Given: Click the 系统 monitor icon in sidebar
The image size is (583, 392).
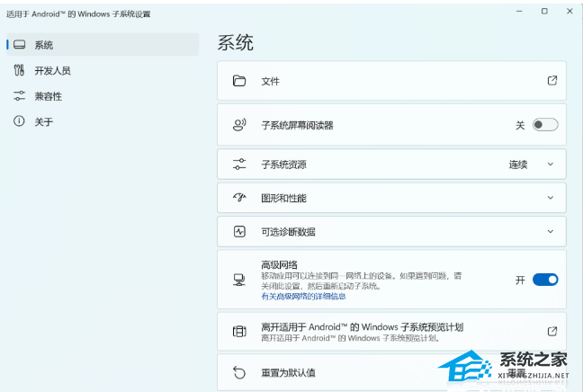Looking at the screenshot, I should [19, 45].
